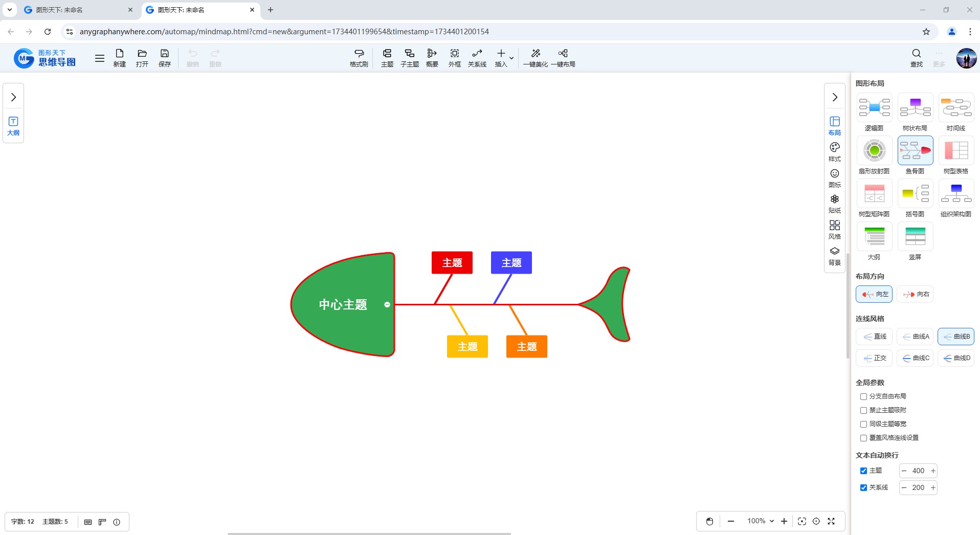
Task: Set layout direction to 向右
Action: point(916,294)
